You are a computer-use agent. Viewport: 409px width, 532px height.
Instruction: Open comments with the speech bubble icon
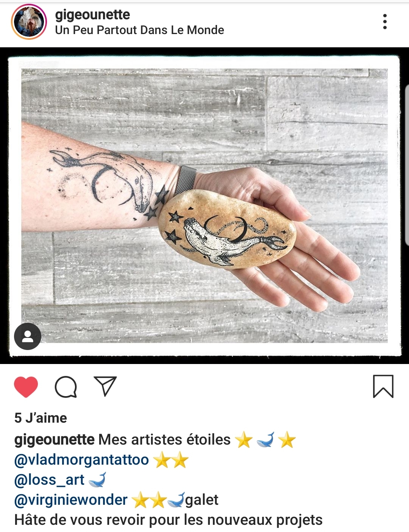(x=66, y=387)
